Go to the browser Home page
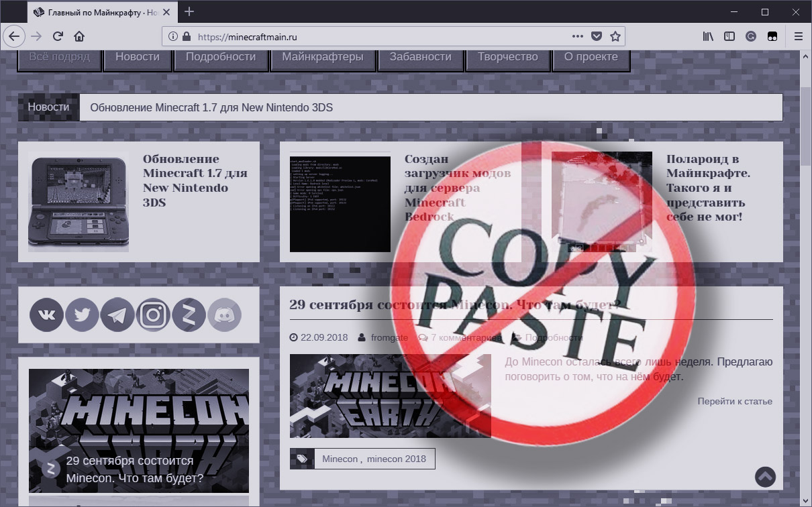The width and height of the screenshot is (812, 507). (x=79, y=36)
